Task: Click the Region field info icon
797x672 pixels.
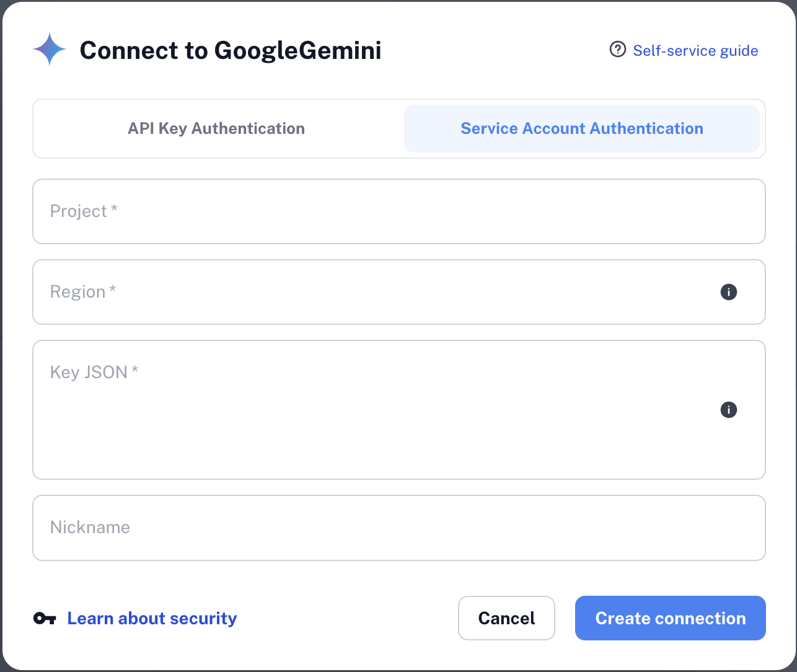Action: (729, 292)
